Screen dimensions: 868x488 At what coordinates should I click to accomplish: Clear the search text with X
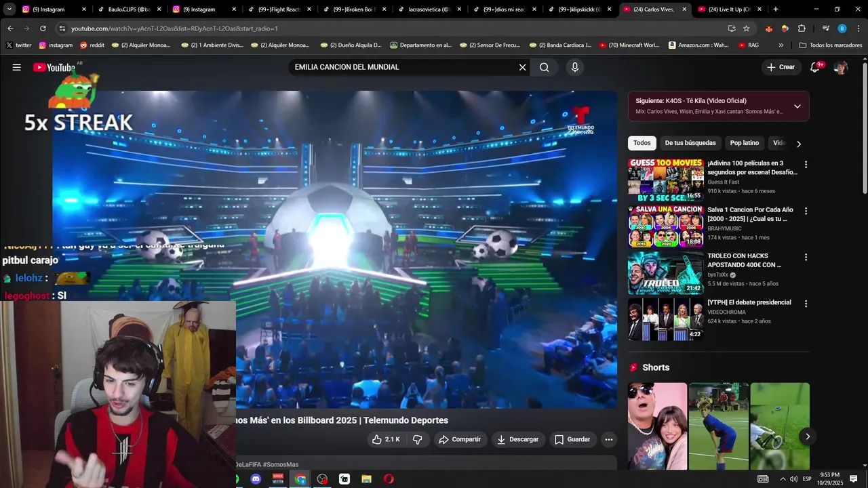pyautogui.click(x=522, y=67)
